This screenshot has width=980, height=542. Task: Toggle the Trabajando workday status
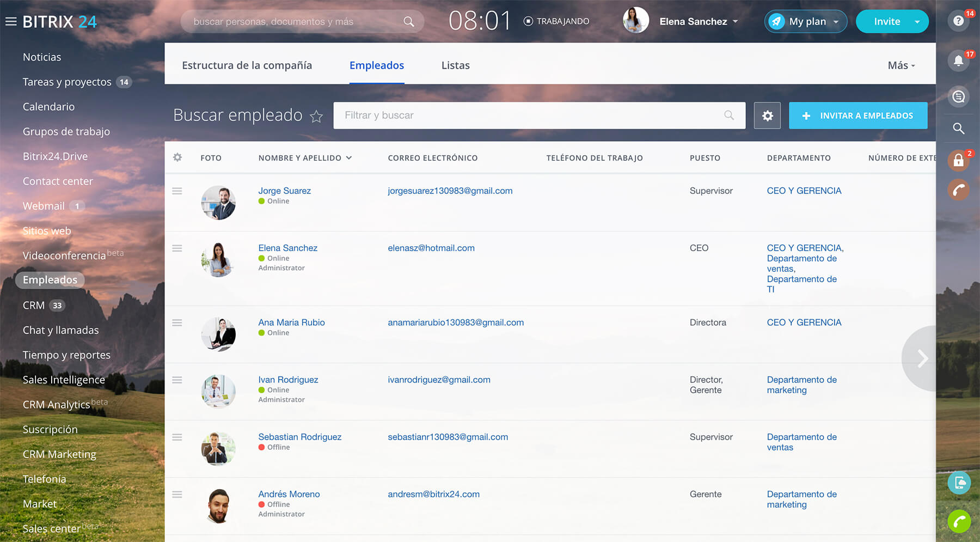[556, 21]
